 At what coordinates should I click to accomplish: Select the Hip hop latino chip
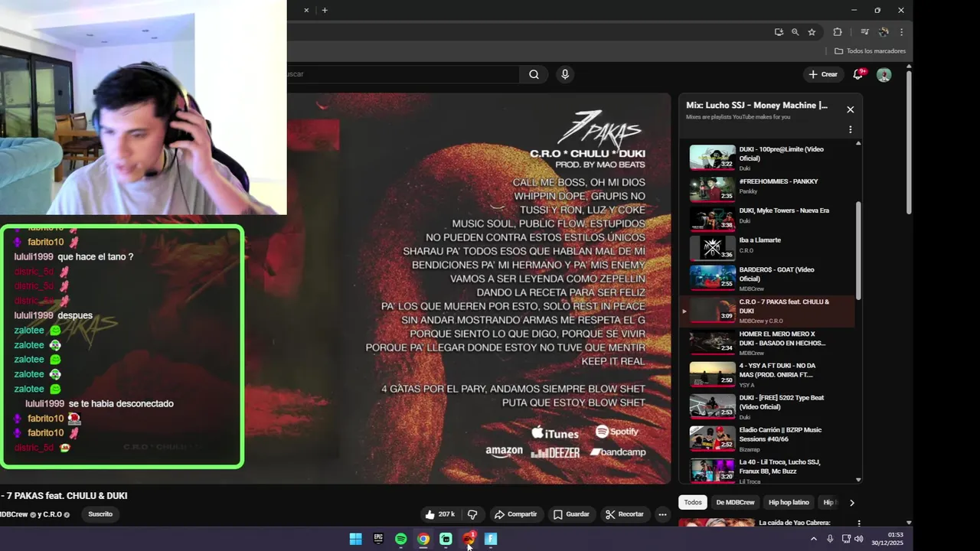(x=789, y=503)
